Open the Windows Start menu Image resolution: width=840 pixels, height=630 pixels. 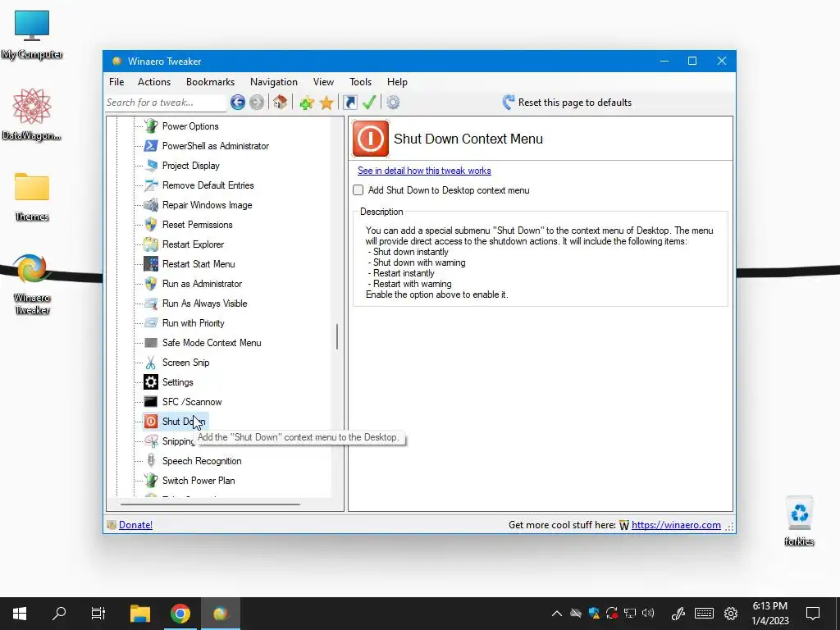(x=20, y=614)
